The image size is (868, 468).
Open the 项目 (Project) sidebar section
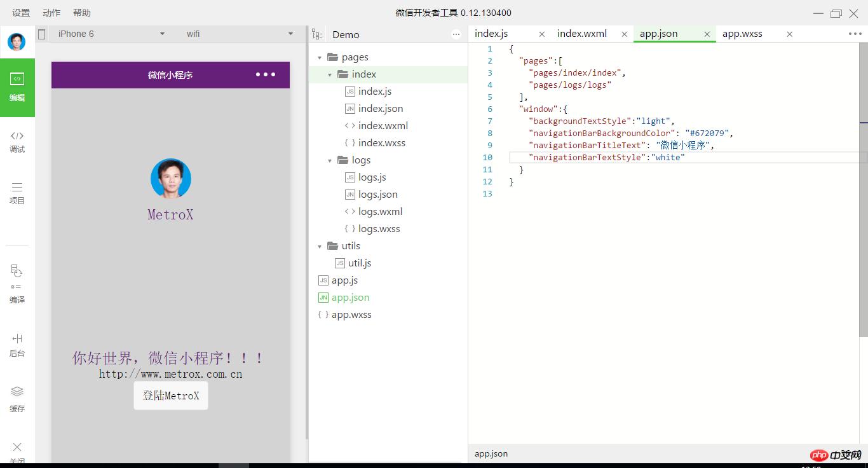tap(17, 193)
